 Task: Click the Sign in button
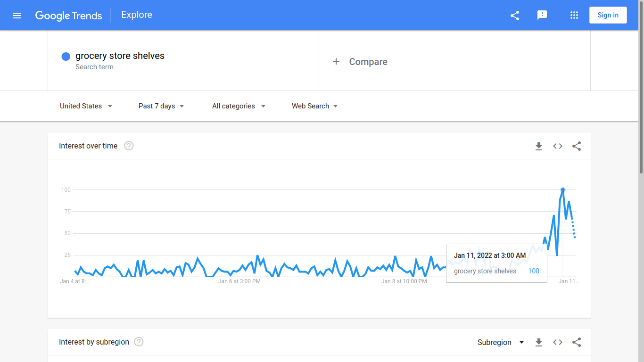tap(608, 15)
